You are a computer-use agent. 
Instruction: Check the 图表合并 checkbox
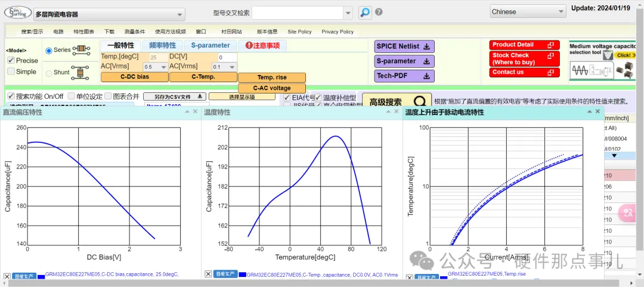(x=108, y=96)
